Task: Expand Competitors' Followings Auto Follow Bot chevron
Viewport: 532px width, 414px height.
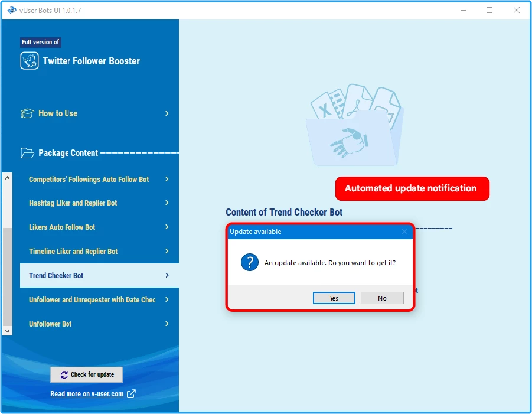Action: (167, 179)
